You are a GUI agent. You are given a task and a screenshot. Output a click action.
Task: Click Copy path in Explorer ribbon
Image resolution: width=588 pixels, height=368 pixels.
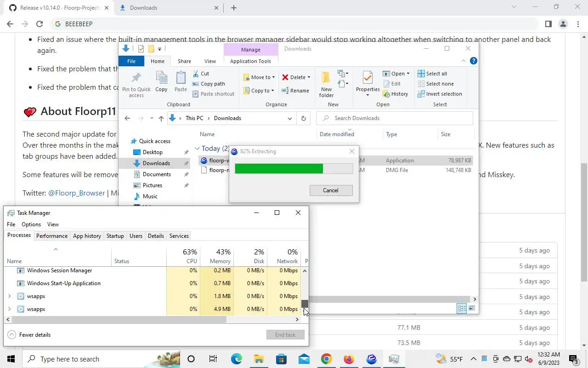point(209,84)
